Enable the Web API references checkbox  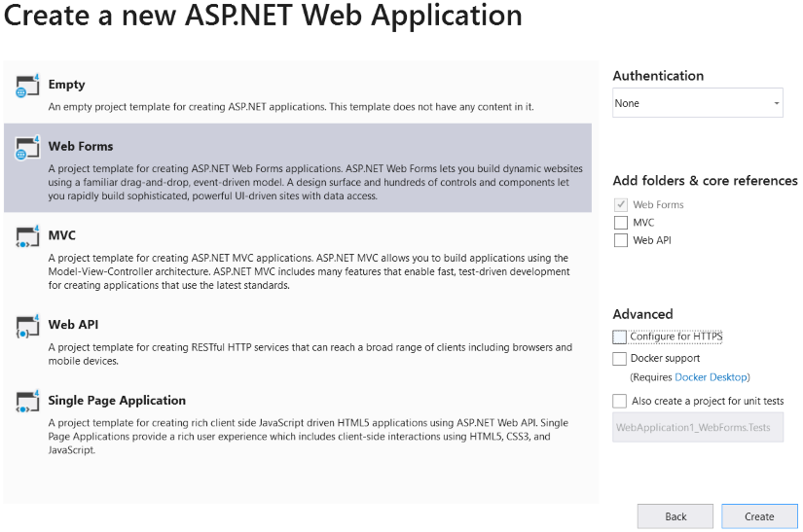[621, 240]
